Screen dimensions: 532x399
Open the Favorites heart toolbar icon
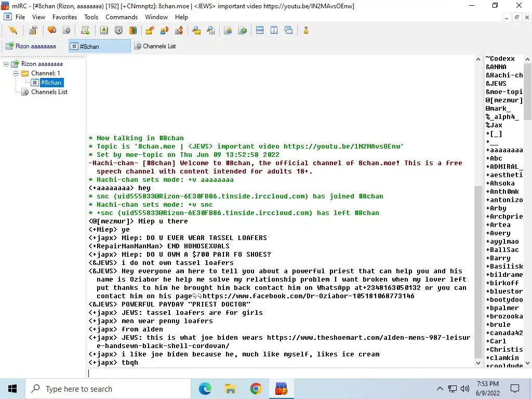tap(52, 31)
